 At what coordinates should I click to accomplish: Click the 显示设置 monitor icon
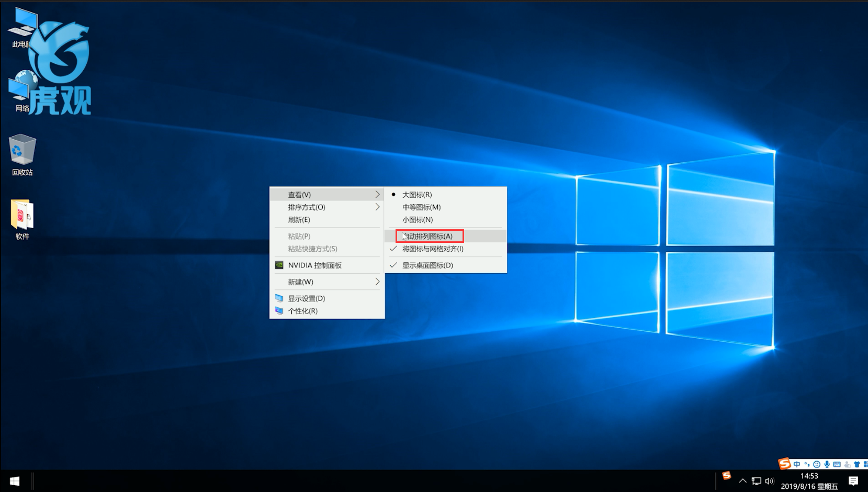pyautogui.click(x=279, y=298)
